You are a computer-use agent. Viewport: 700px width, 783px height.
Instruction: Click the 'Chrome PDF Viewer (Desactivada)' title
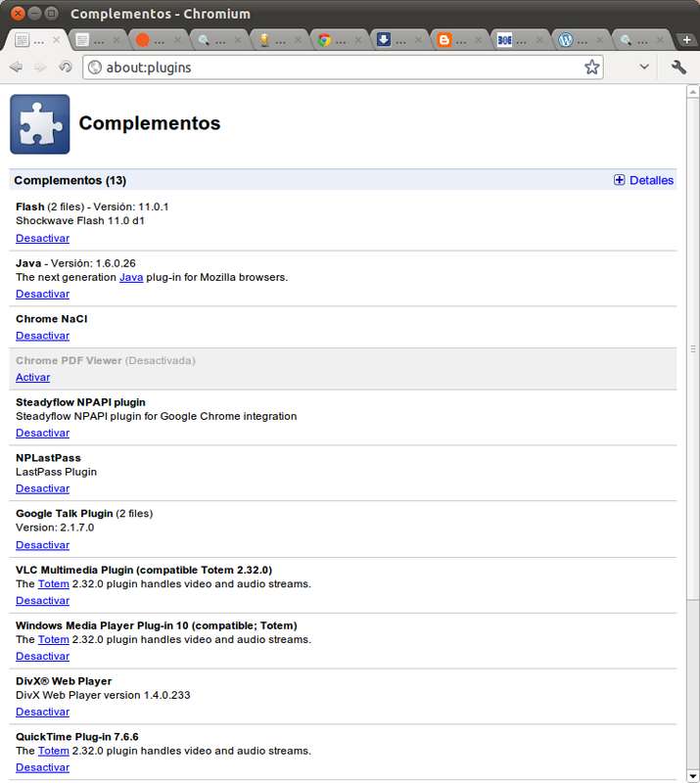106,360
